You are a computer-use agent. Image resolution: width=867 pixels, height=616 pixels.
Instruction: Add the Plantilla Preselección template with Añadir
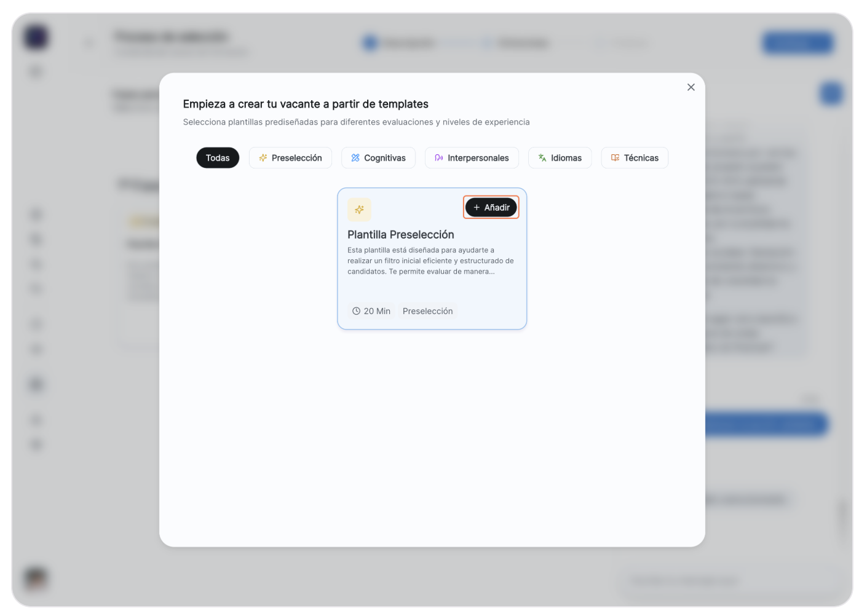pos(491,208)
